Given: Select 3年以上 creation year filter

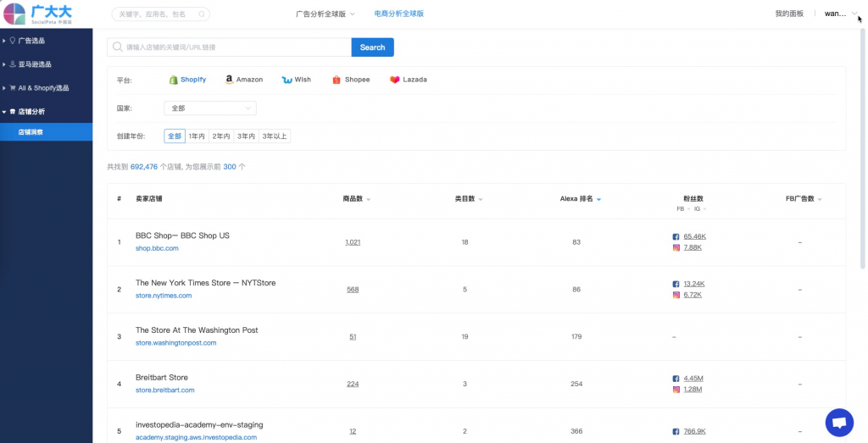Looking at the screenshot, I should (275, 136).
